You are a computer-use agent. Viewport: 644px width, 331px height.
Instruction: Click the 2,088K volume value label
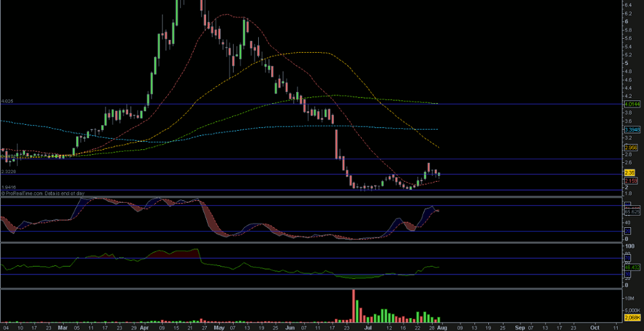(632, 317)
